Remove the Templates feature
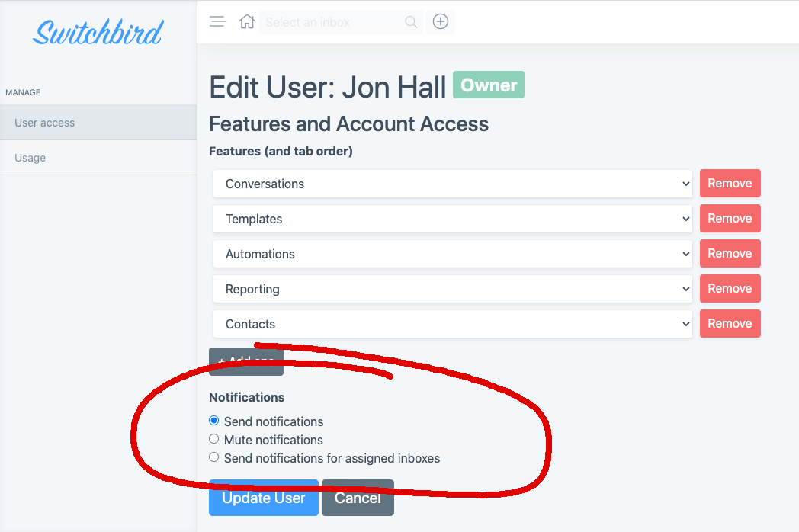The height and width of the screenshot is (532, 799). click(x=730, y=219)
